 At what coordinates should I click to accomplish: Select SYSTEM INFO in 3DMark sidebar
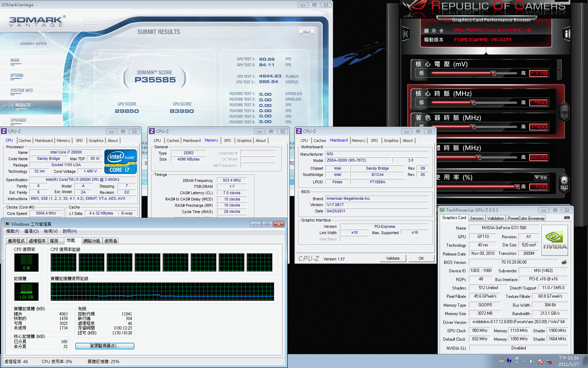tap(22, 90)
